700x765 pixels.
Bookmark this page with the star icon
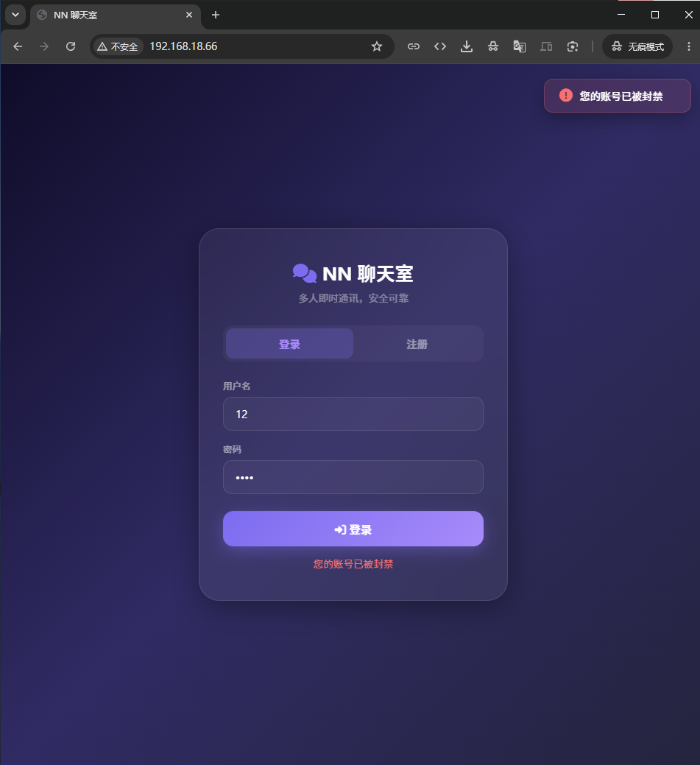point(377,46)
